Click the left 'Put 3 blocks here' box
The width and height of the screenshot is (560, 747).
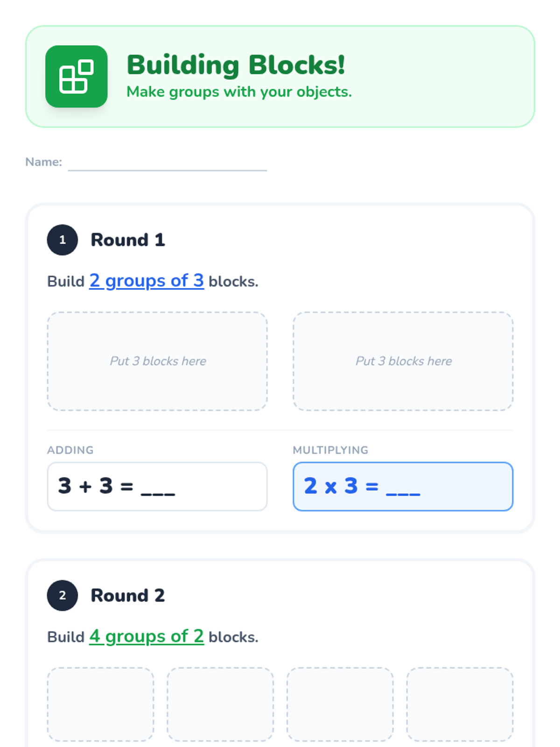point(157,361)
